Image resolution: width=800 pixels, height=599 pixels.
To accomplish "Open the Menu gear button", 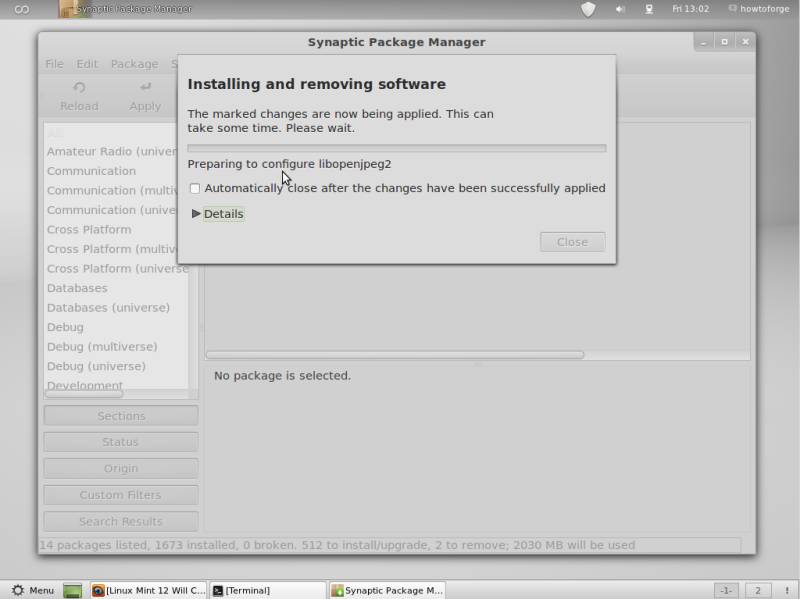I will [x=33, y=590].
